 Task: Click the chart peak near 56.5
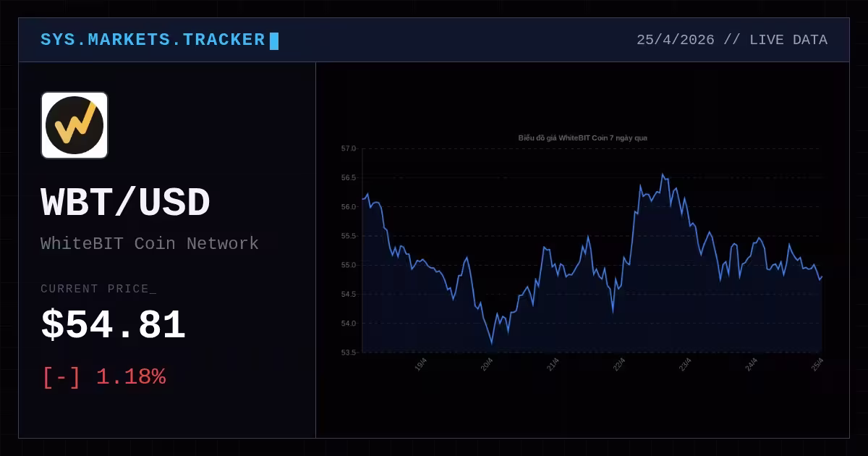coord(663,174)
